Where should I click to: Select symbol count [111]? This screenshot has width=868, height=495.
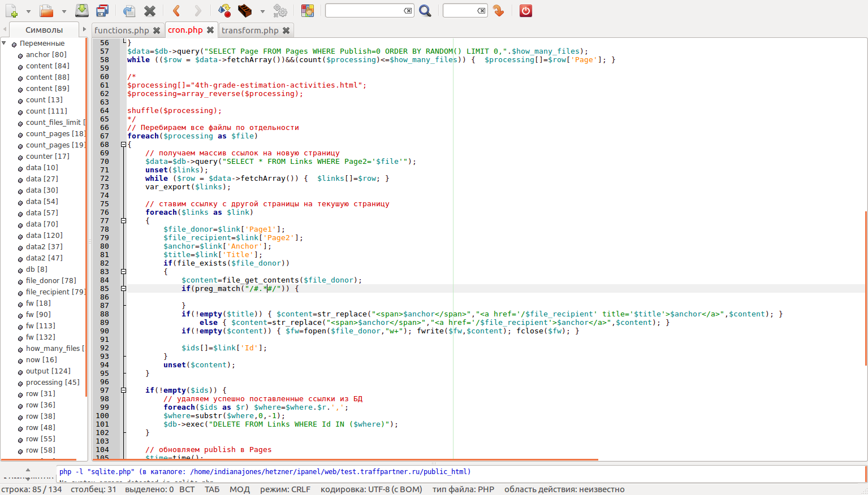pos(46,111)
